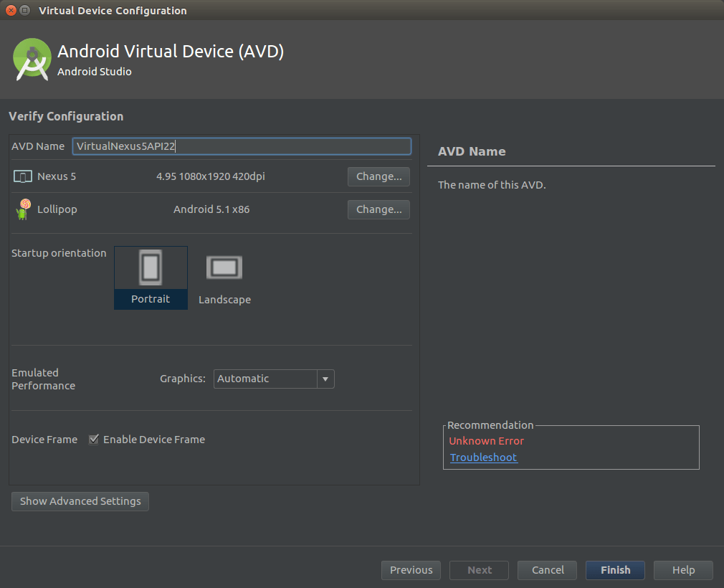Go to the Previous step
The width and height of the screenshot is (724, 588).
(411, 570)
